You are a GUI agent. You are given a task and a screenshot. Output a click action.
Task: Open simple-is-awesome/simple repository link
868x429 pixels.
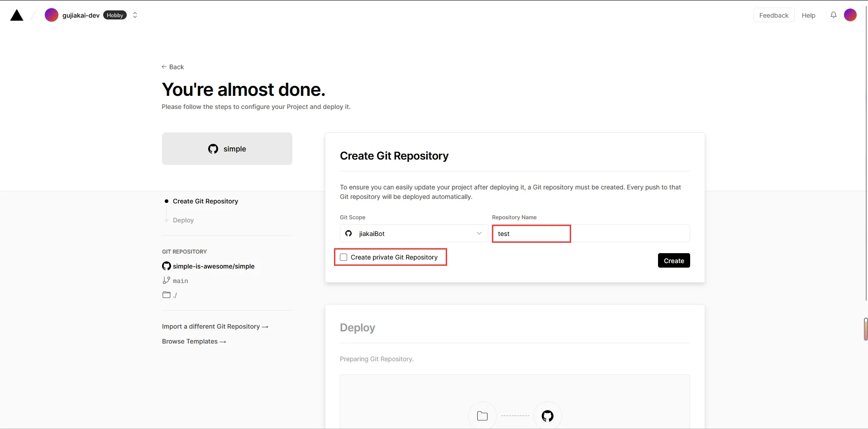214,266
